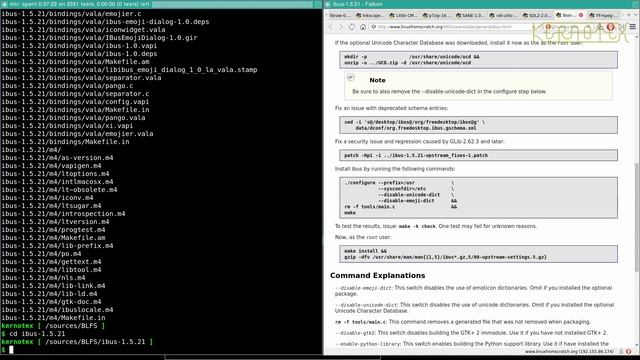The height and width of the screenshot is (360, 640).
Task: Click the 'Note' heading in the note box
Action: click(x=377, y=80)
